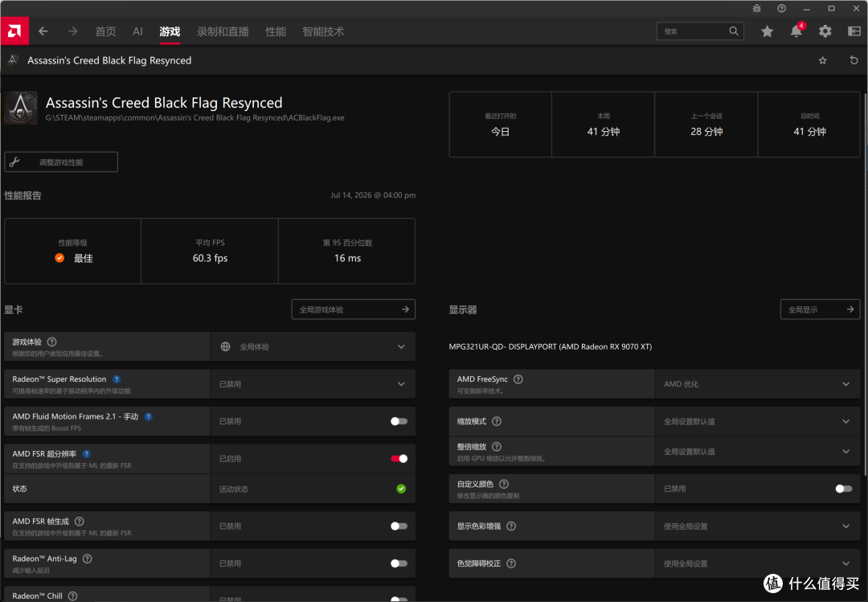
Task: Click the sidebar panel icon at top right
Action: (x=854, y=31)
